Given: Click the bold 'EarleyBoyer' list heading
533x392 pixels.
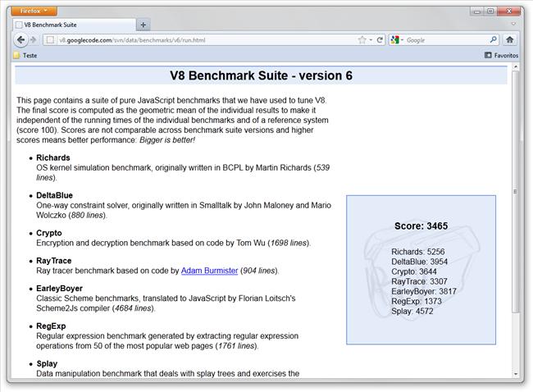Looking at the screenshot, I should point(59,289).
